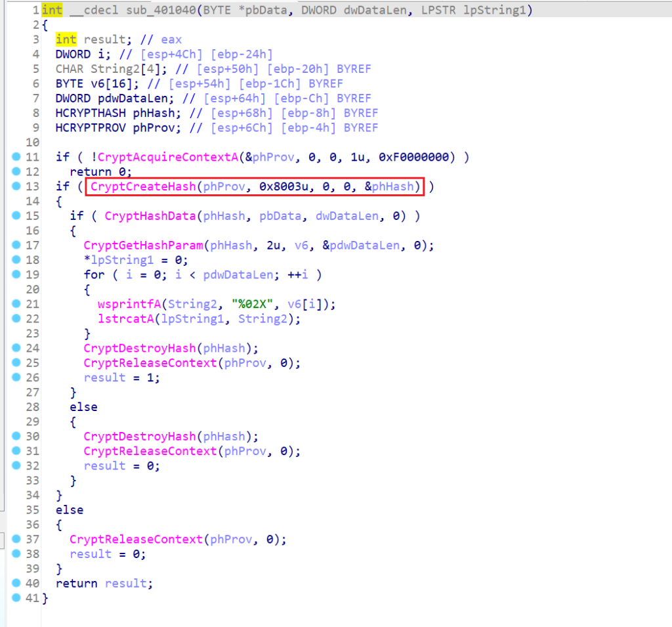Viewport: 672px width, 627px height.
Task: Click the breakpoint dot beside line 26
Action: [16, 378]
